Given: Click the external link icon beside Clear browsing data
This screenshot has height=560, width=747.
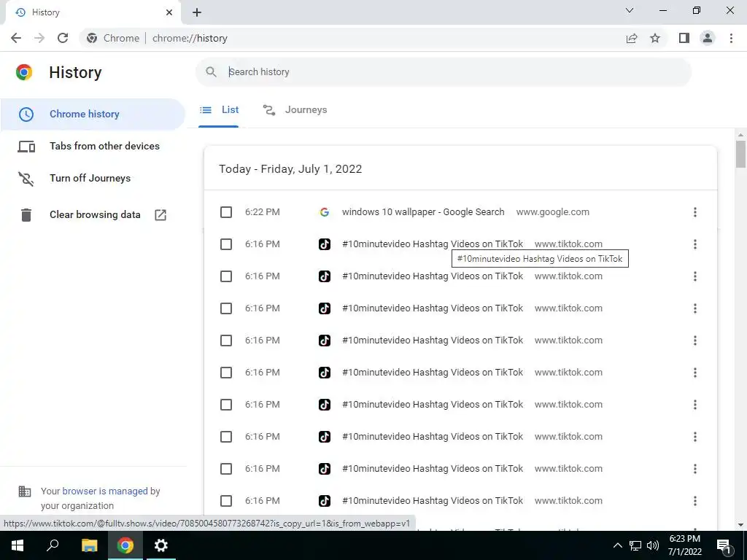Looking at the screenshot, I should 160,215.
